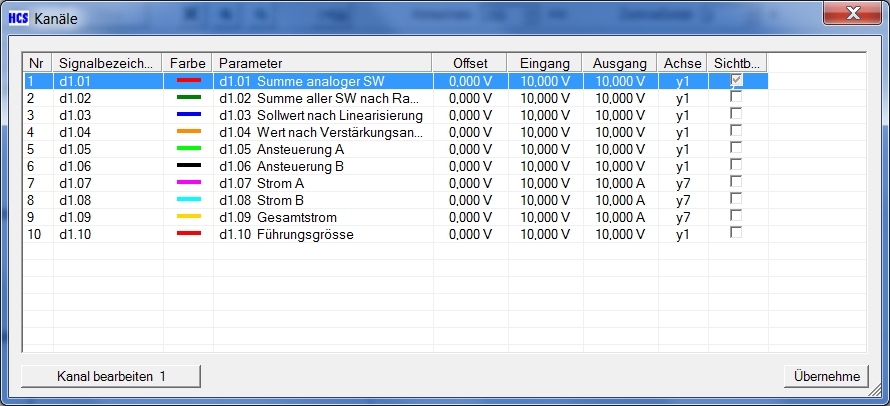Click Ausgang value '10,000 A' in d1.09 row
890x406 pixels.
(x=620, y=217)
